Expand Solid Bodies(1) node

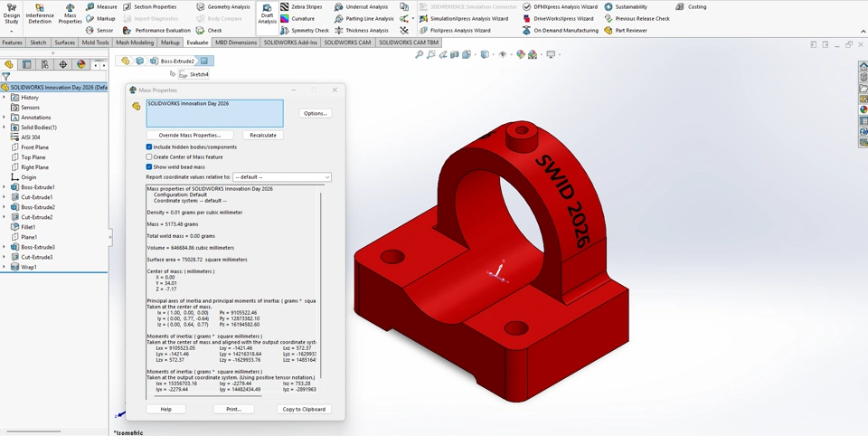[x=4, y=127]
